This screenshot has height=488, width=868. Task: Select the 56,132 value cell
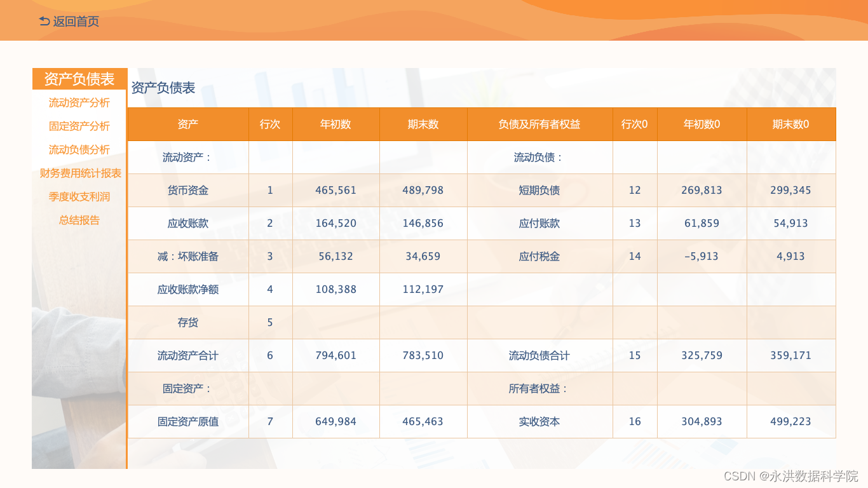coord(336,256)
